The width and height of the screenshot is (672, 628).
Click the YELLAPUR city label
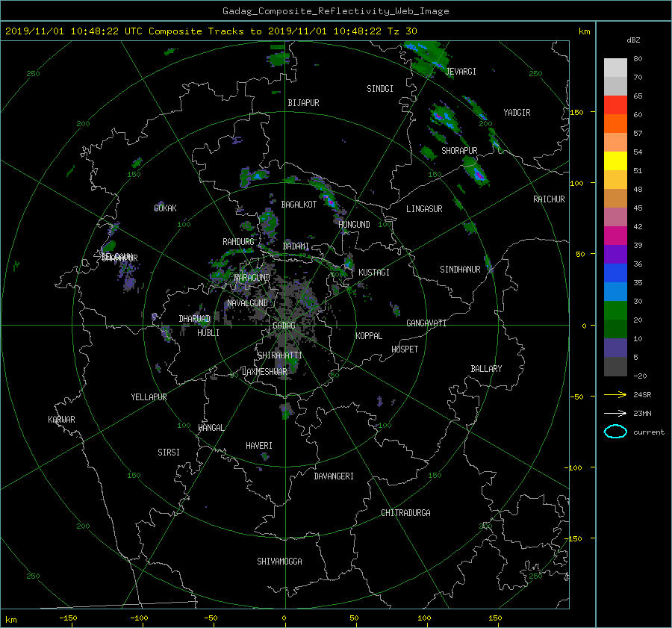pyautogui.click(x=149, y=397)
